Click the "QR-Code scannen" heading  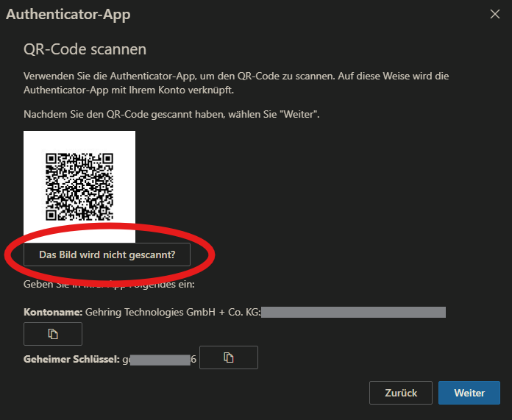[x=85, y=49]
